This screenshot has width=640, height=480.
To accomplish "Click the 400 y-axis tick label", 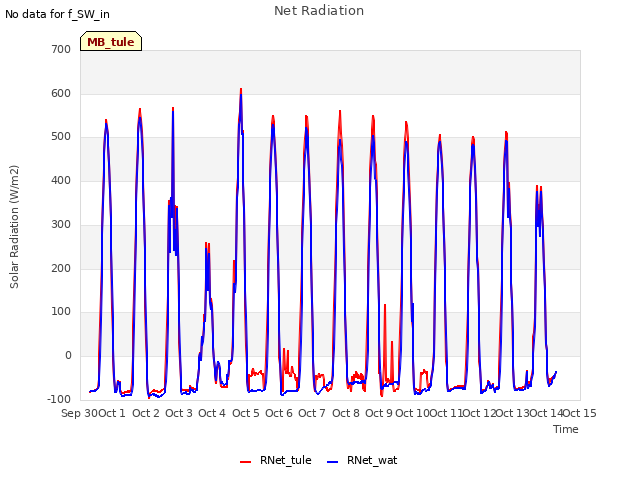I will pos(61,180).
